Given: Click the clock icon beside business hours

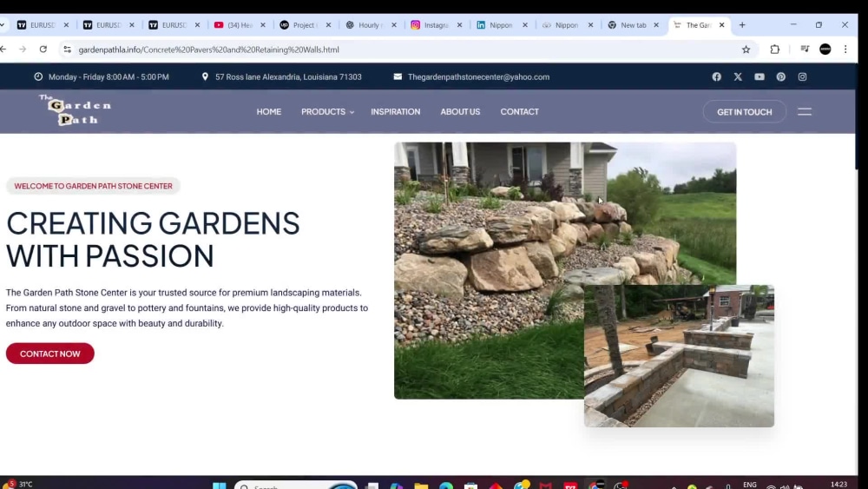Looking at the screenshot, I should point(38,77).
